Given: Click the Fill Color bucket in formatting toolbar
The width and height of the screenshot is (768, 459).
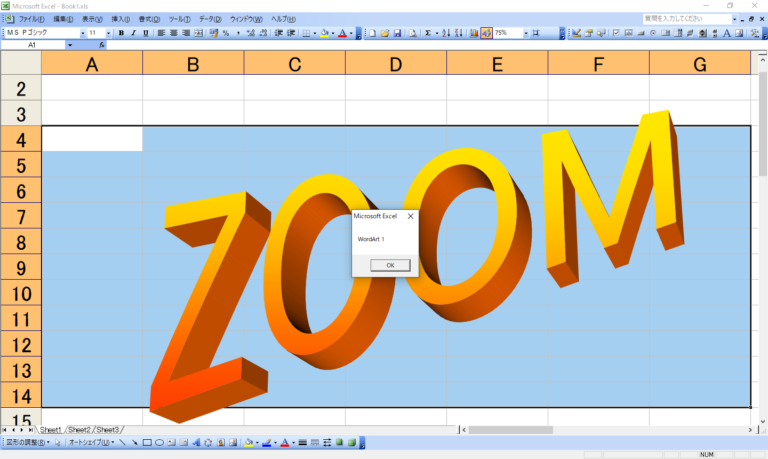Looking at the screenshot, I should pos(324,33).
